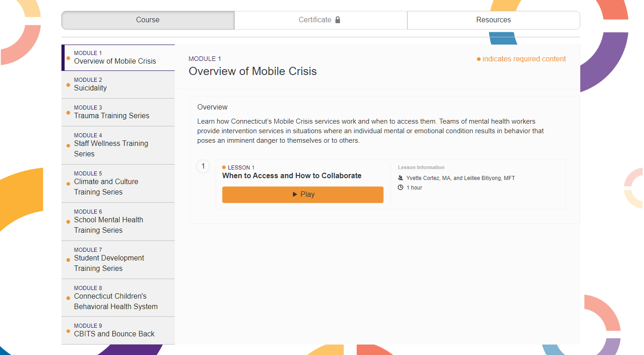Click the orange dot beside Lesson 1

click(x=224, y=167)
